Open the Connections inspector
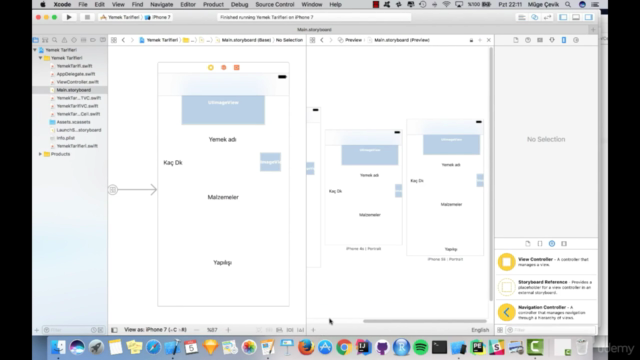This screenshot has height=360, width=640. point(576,40)
